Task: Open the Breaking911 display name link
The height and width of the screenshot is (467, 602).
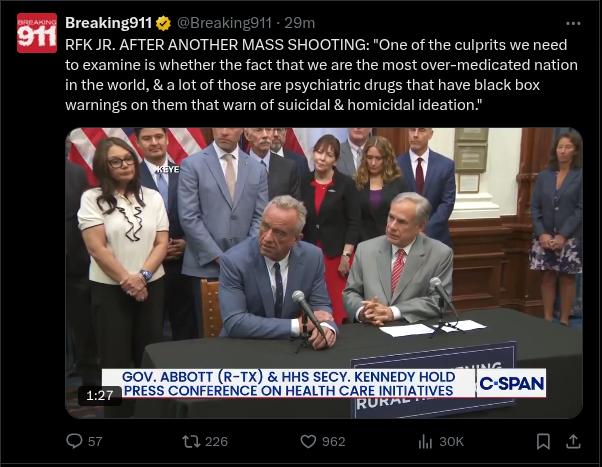Action: click(x=109, y=23)
